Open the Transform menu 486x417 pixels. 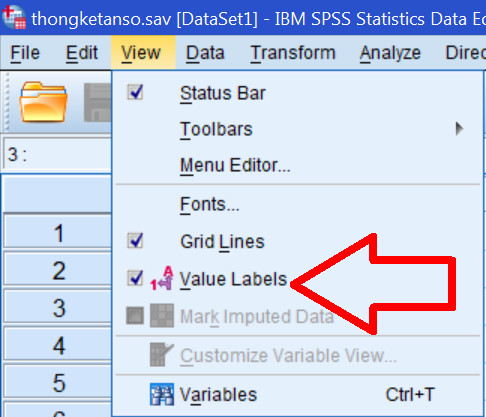click(293, 53)
